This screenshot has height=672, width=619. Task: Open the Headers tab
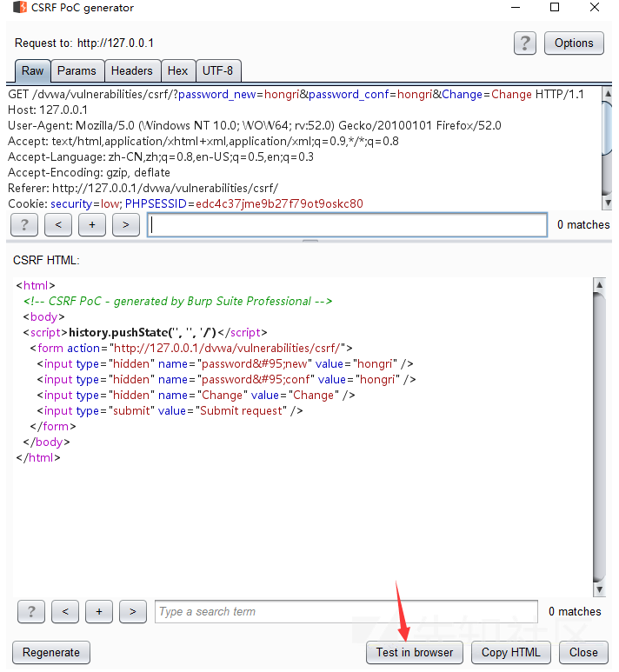click(132, 70)
